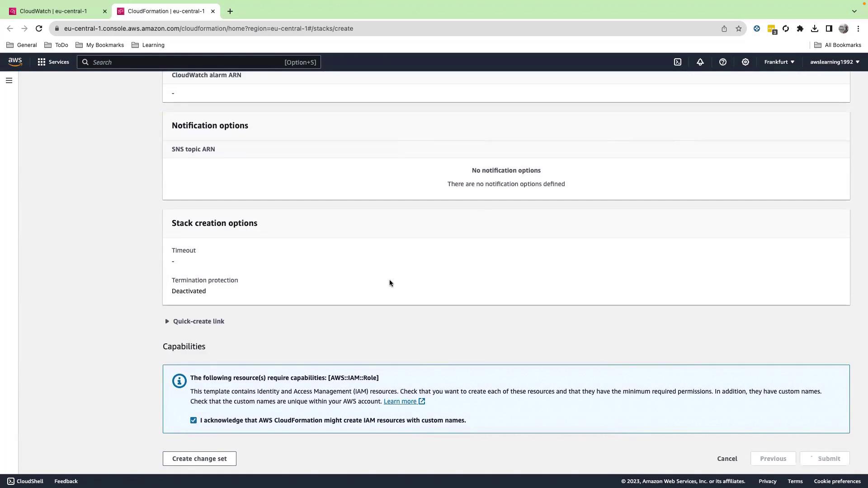The width and height of the screenshot is (868, 488).
Task: Bookmark page with the star icon
Action: (x=738, y=28)
